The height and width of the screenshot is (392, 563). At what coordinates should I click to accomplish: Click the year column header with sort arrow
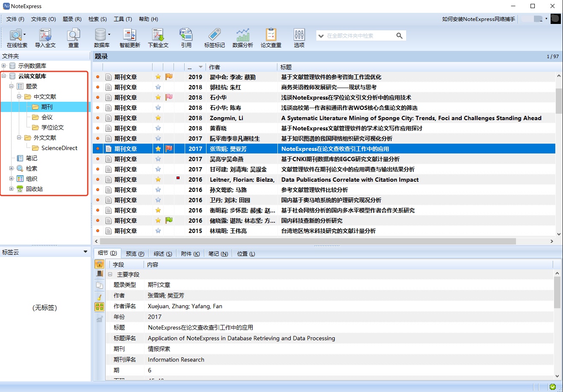pos(195,67)
